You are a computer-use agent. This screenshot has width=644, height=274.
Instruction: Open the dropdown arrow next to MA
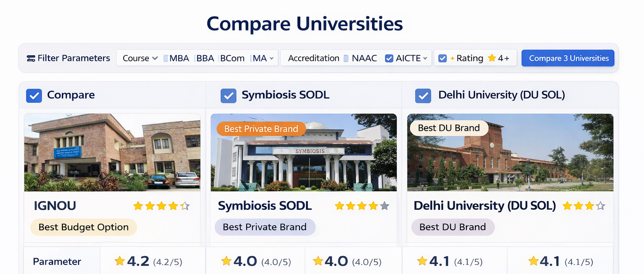[x=272, y=58]
